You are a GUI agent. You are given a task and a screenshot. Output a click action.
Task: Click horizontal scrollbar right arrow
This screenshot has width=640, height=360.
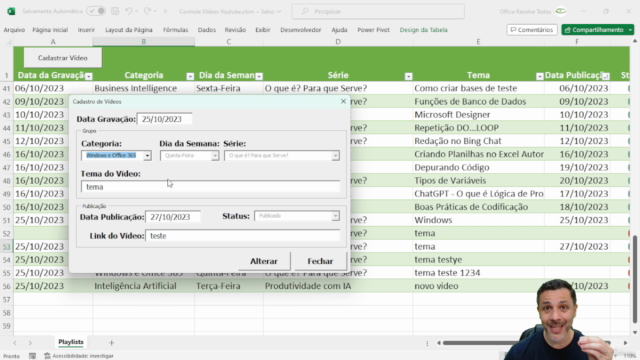pos(625,343)
